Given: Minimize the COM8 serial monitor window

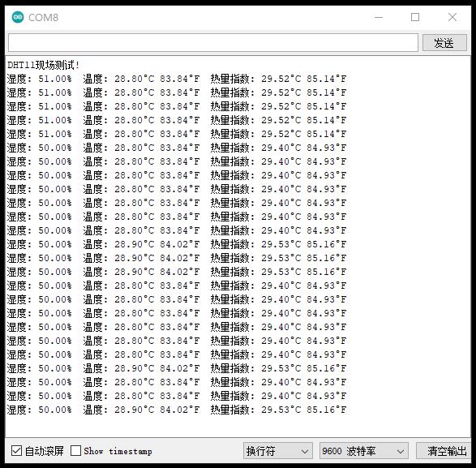Looking at the screenshot, I should (379, 17).
